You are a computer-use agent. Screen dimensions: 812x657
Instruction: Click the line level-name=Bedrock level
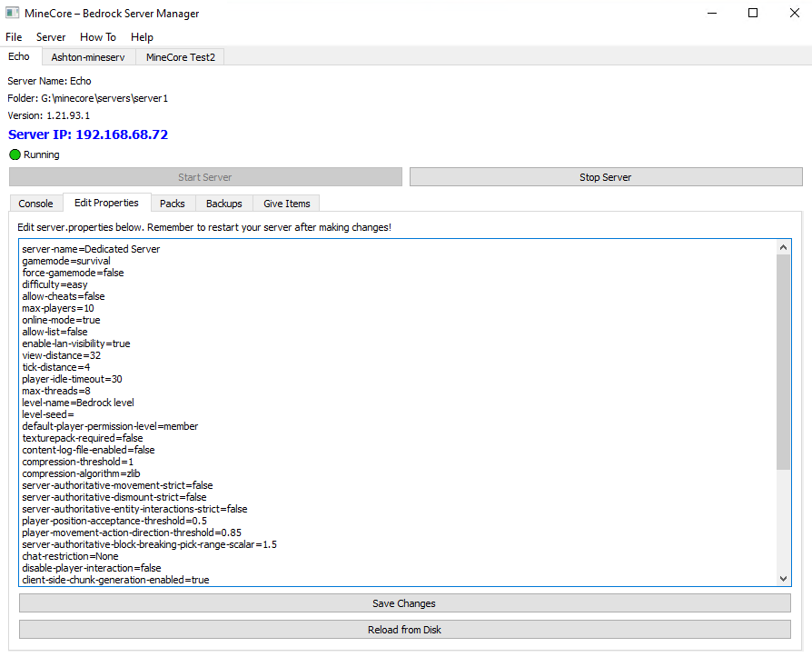pyautogui.click(x=78, y=403)
